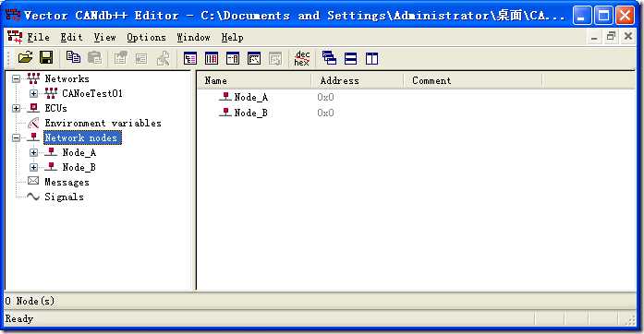
Task: Click the Save floppy disk icon
Action: (46, 58)
